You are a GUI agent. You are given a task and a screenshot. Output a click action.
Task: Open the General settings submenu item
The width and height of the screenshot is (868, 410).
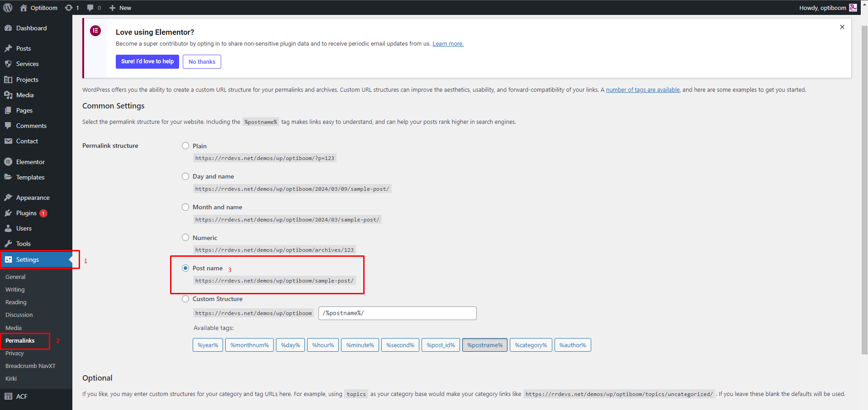click(x=15, y=277)
